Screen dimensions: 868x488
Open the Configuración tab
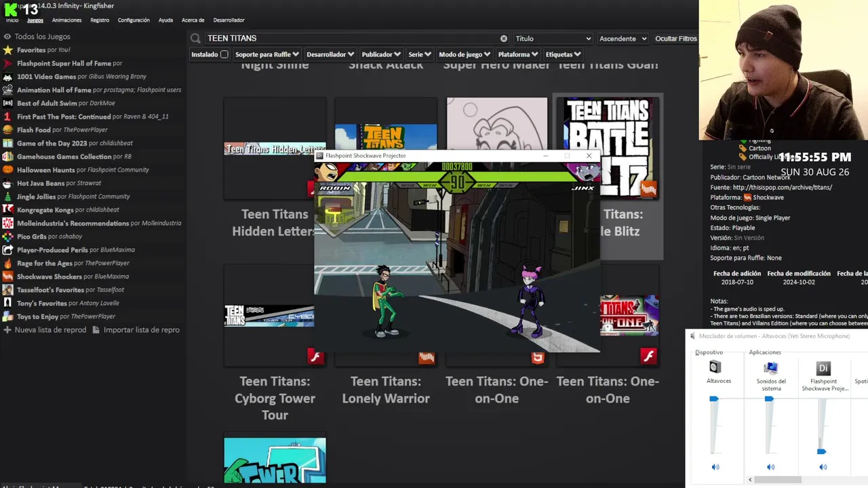tap(134, 20)
